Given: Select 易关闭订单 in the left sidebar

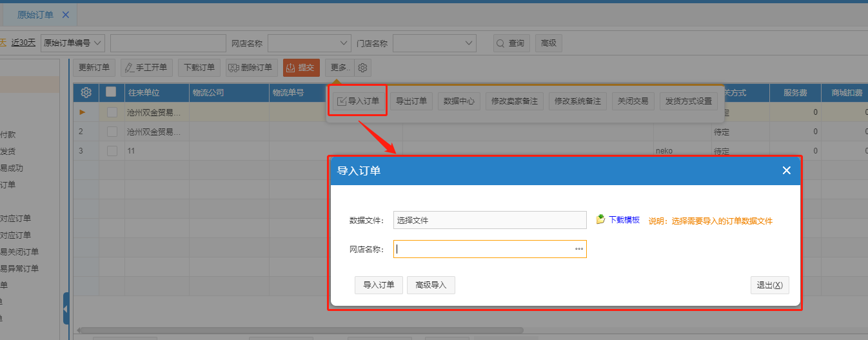Looking at the screenshot, I should (19, 252).
